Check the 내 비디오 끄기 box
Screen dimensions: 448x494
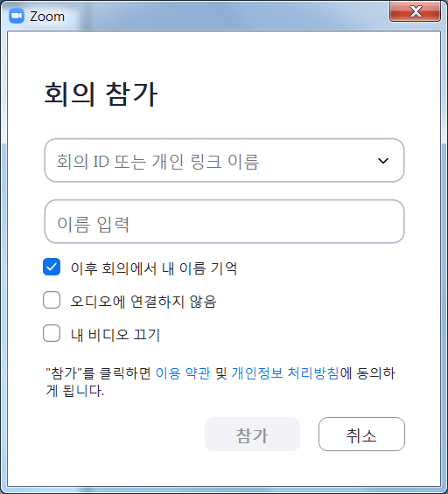pos(52,333)
